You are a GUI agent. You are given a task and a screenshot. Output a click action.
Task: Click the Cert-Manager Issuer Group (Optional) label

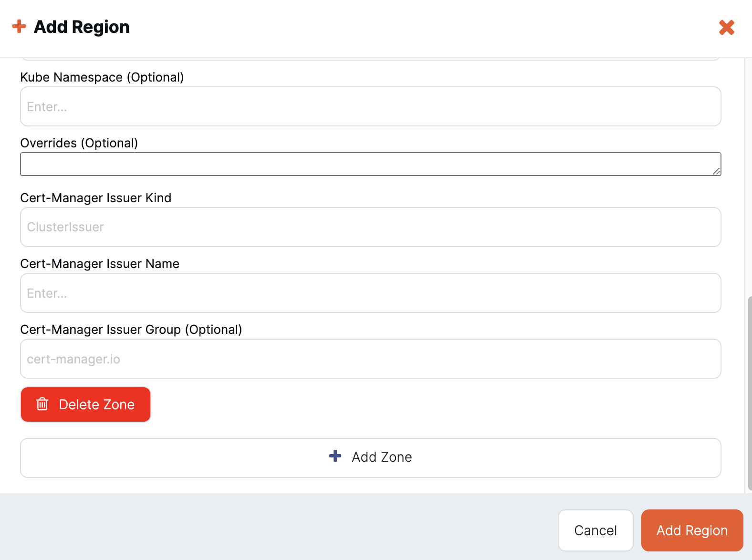click(x=131, y=330)
